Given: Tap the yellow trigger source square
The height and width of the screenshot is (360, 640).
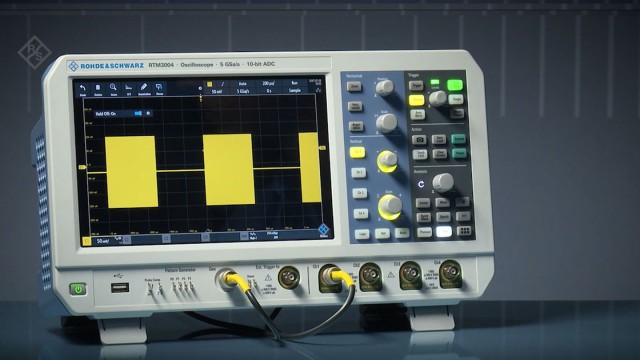Looking at the screenshot, I should click(210, 84).
